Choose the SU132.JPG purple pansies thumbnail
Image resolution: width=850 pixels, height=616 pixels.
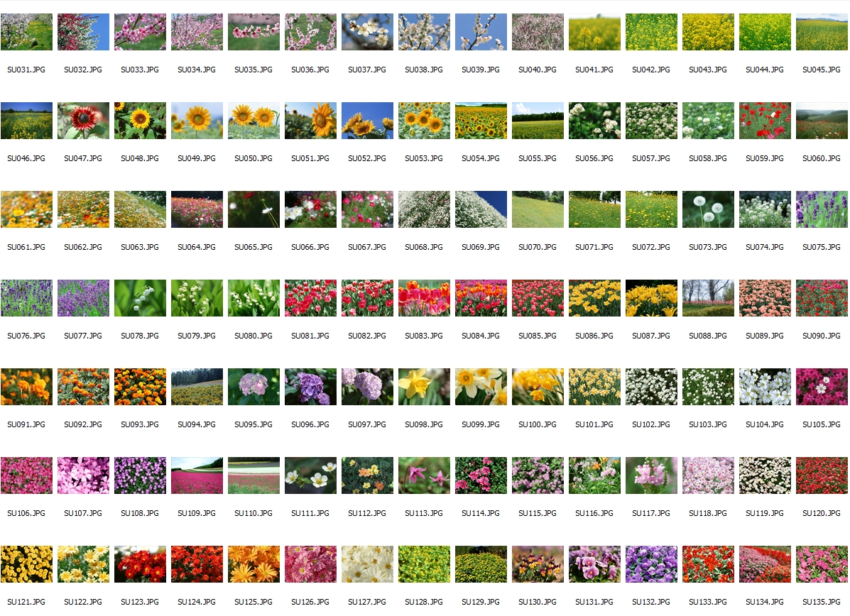tap(651, 564)
